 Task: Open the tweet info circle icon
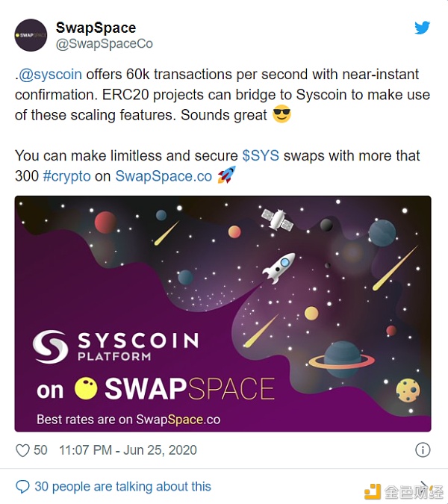pyautogui.click(x=423, y=449)
